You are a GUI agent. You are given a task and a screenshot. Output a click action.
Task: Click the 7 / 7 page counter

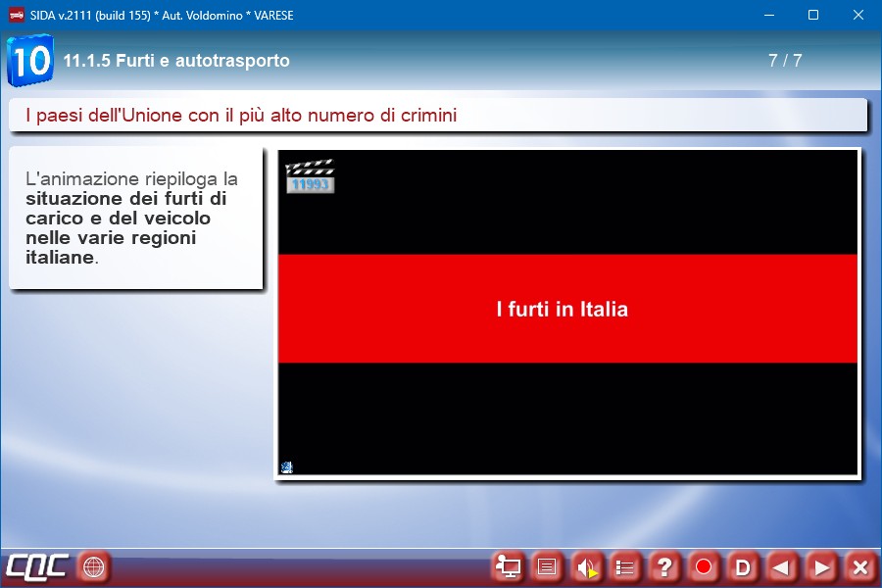[785, 61]
